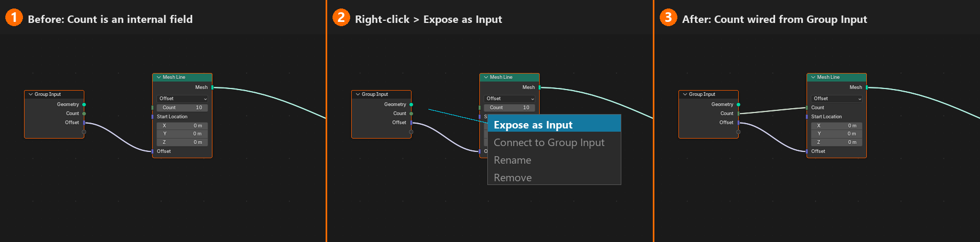Click the Start Location Y field in the Before panel

tap(183, 134)
